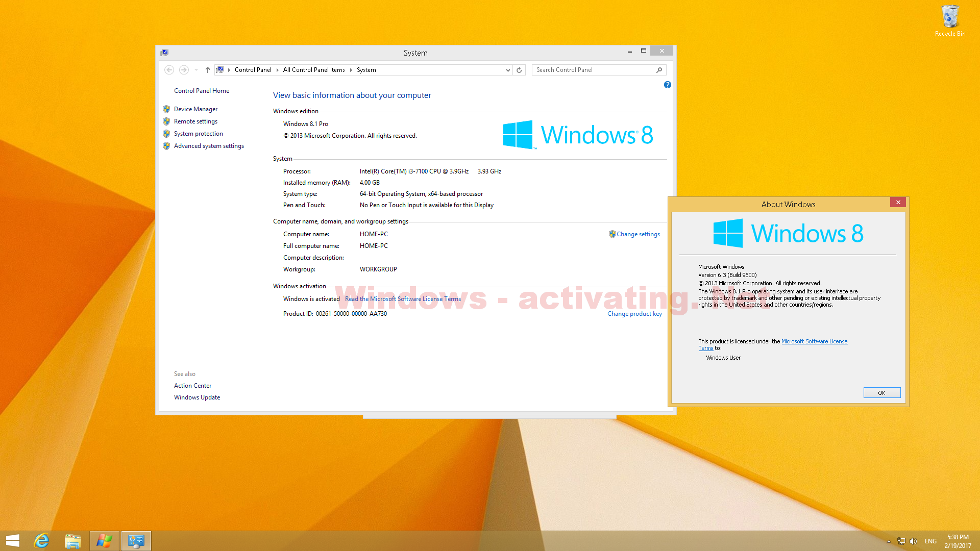Click the refresh button in address bar
The image size is (980, 551).
[x=518, y=69]
